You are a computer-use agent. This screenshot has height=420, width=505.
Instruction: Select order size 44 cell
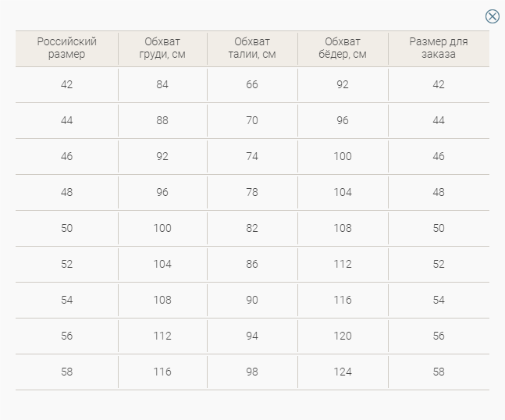click(439, 120)
